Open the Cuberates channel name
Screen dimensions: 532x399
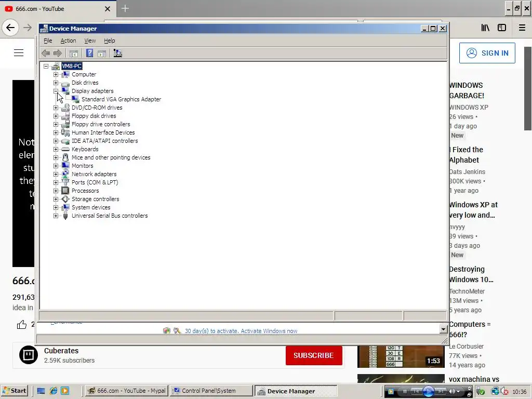(61, 351)
